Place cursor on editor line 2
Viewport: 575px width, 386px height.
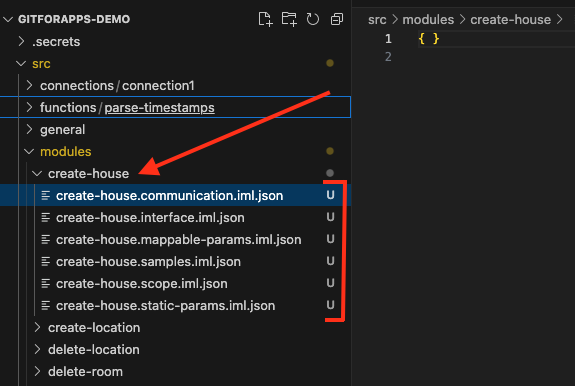click(477, 57)
